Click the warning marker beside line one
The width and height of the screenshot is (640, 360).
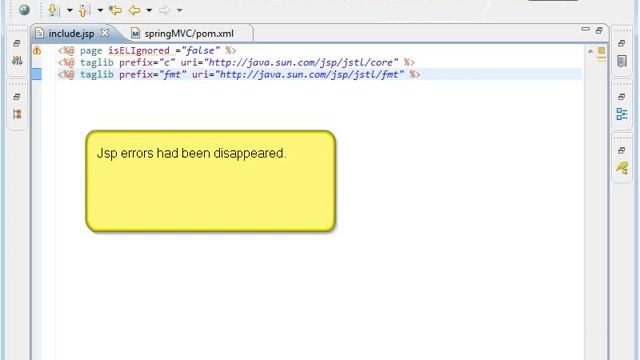coord(37,51)
